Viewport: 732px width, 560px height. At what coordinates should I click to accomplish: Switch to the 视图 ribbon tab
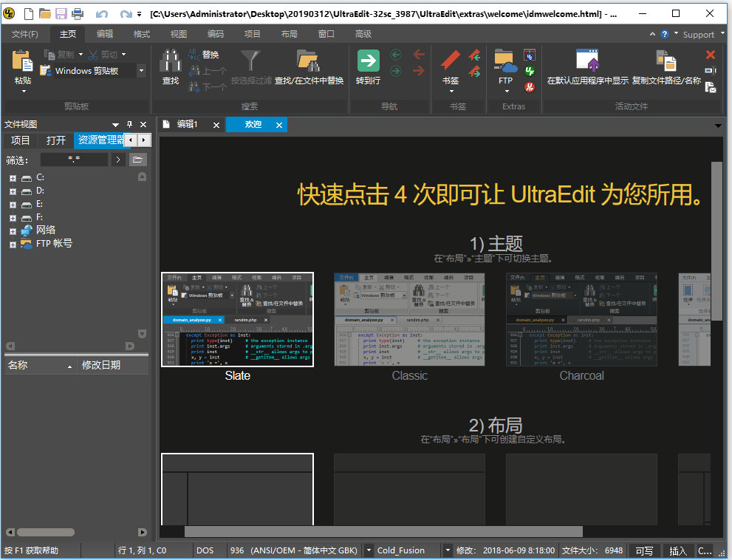pos(178,34)
